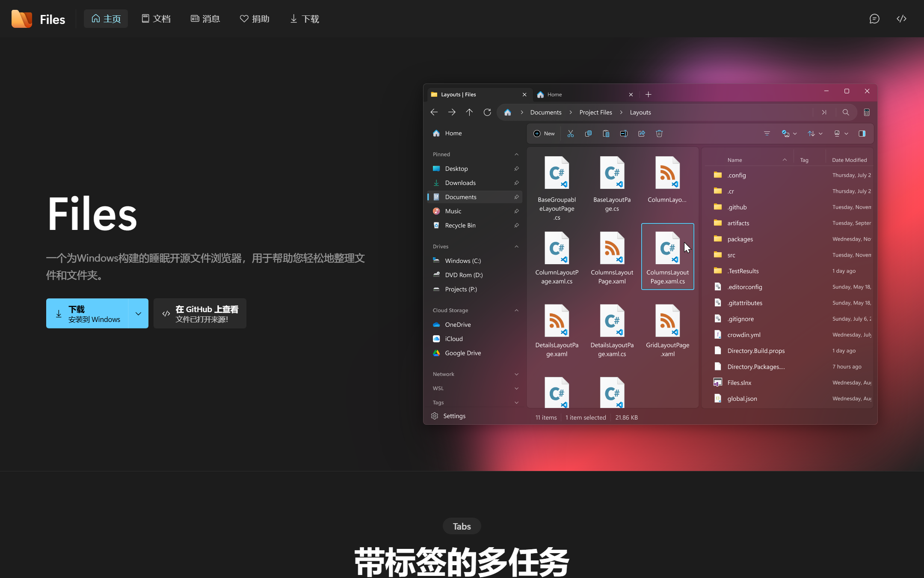Go up one folder with the up arrow

click(469, 112)
